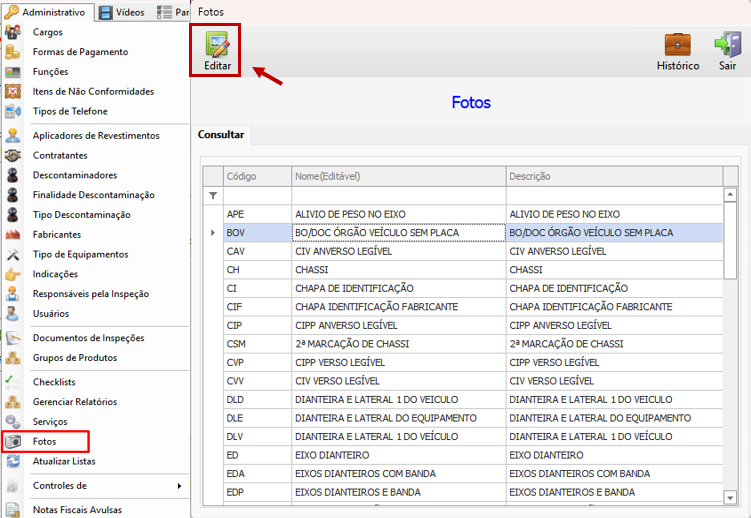Click the filter funnel icon in grid
Viewport: 751px width, 518px height.
[x=213, y=195]
